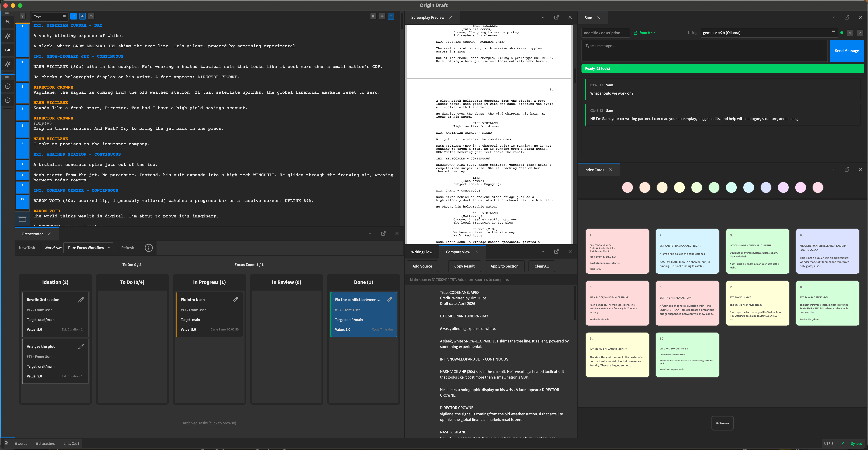Open the magnifier zoom tool in sidebar
Image resolution: width=868 pixels, height=450 pixels.
[x=8, y=22]
